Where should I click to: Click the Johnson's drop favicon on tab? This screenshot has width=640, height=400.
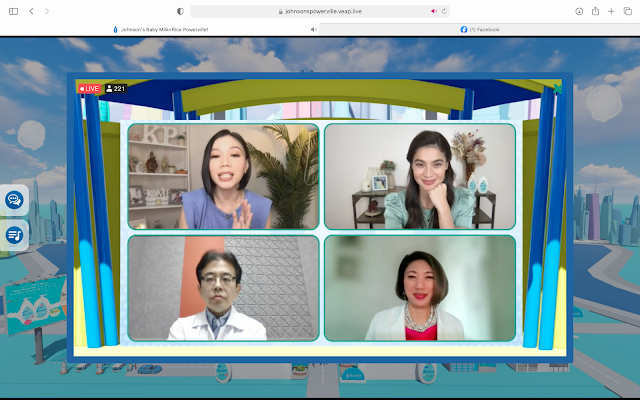(116, 29)
